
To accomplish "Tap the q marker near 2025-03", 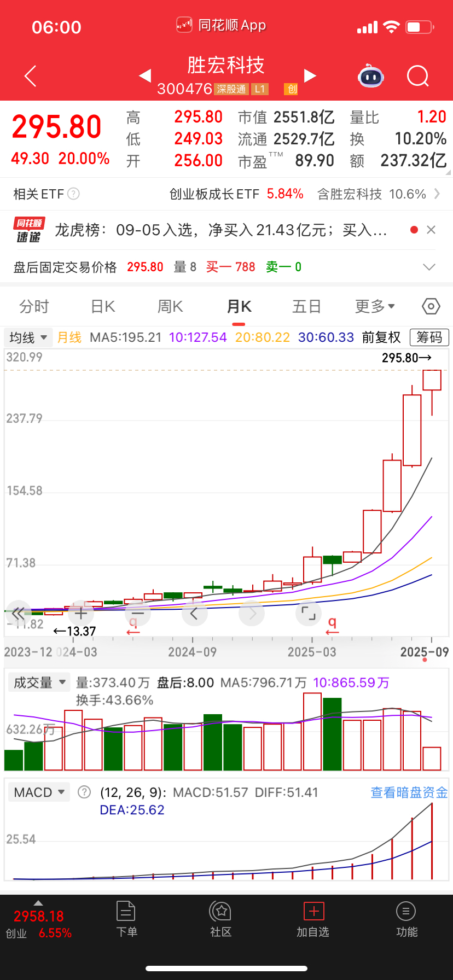I will [332, 625].
